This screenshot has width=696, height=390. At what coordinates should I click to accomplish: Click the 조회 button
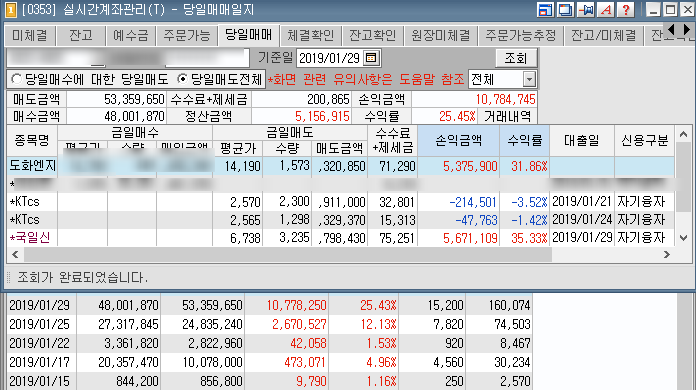tap(516, 58)
